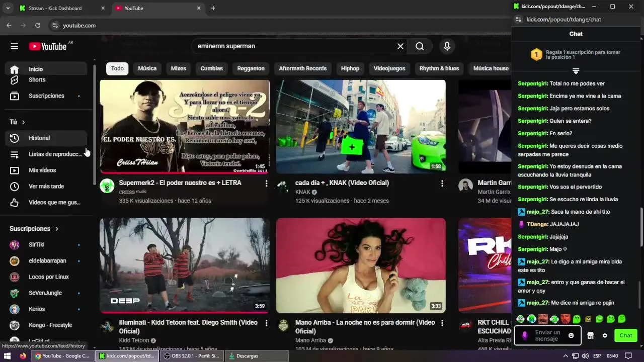Open options menu for Mano Arriba video
Image resolution: width=644 pixels, height=362 pixels.
coord(442,323)
